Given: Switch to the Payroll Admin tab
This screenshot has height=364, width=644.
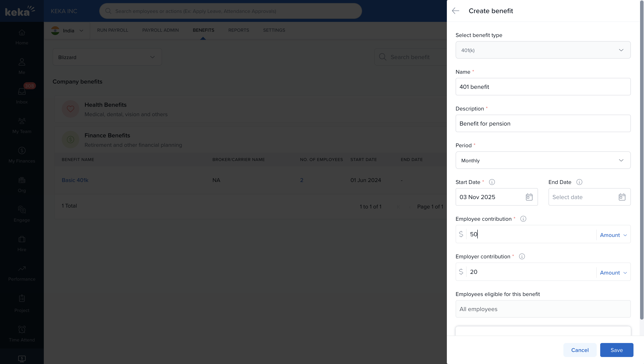Looking at the screenshot, I should point(160,30).
